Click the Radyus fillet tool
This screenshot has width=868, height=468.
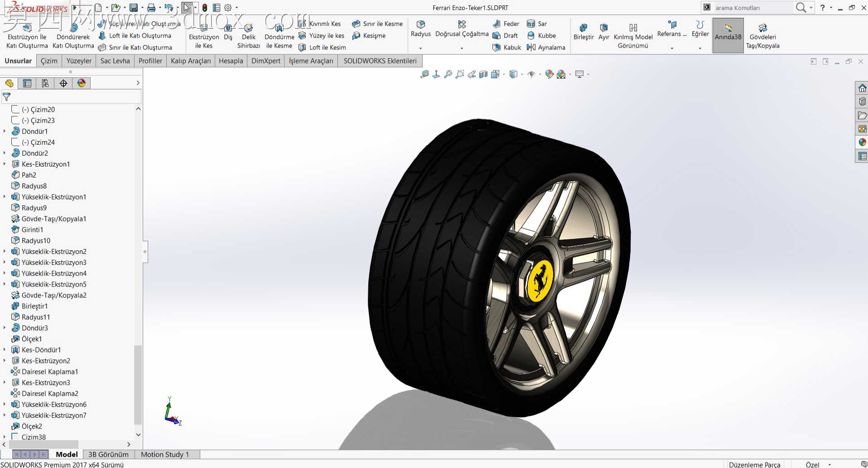(421, 29)
